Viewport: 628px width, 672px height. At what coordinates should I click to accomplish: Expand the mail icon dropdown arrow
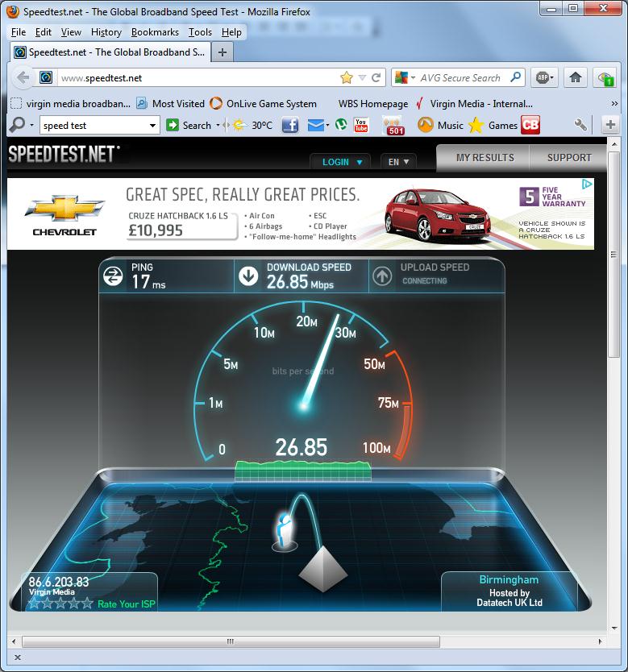(327, 126)
